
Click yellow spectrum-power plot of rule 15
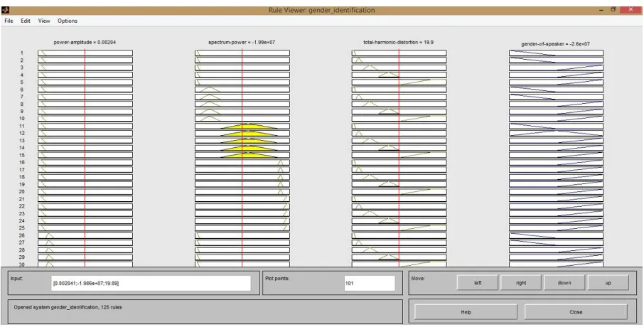point(242,155)
